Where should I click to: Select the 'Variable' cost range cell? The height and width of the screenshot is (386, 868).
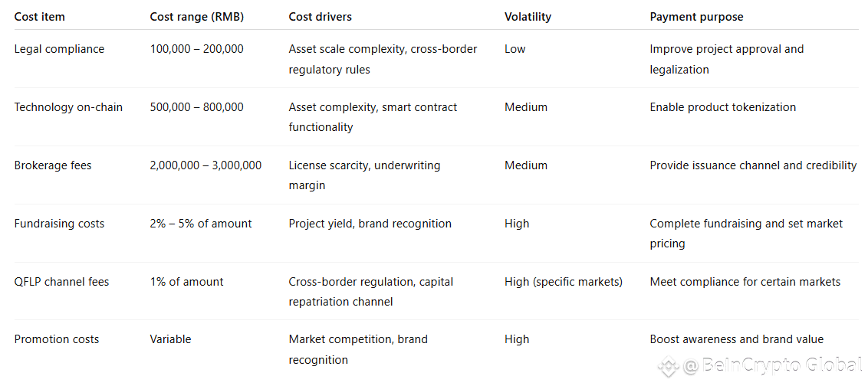tap(170, 339)
